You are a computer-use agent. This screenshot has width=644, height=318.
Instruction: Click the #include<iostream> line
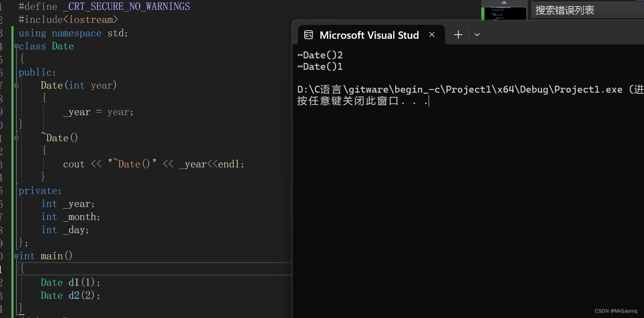pyautogui.click(x=68, y=20)
